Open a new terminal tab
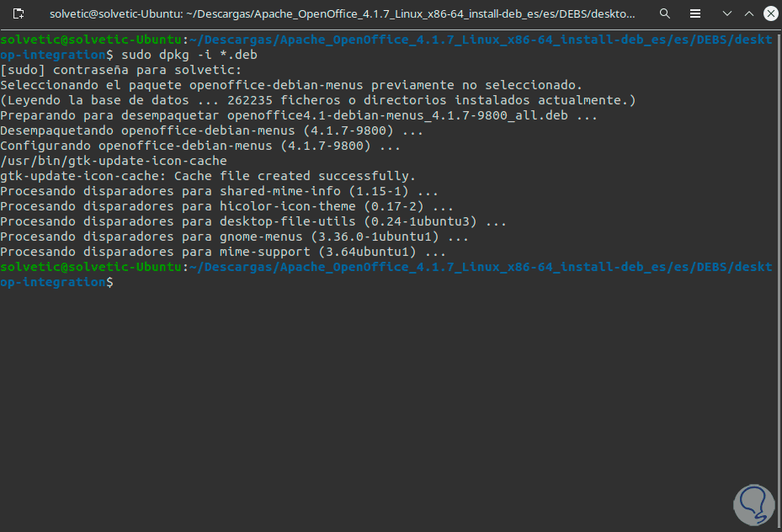The width and height of the screenshot is (782, 532). (x=18, y=14)
